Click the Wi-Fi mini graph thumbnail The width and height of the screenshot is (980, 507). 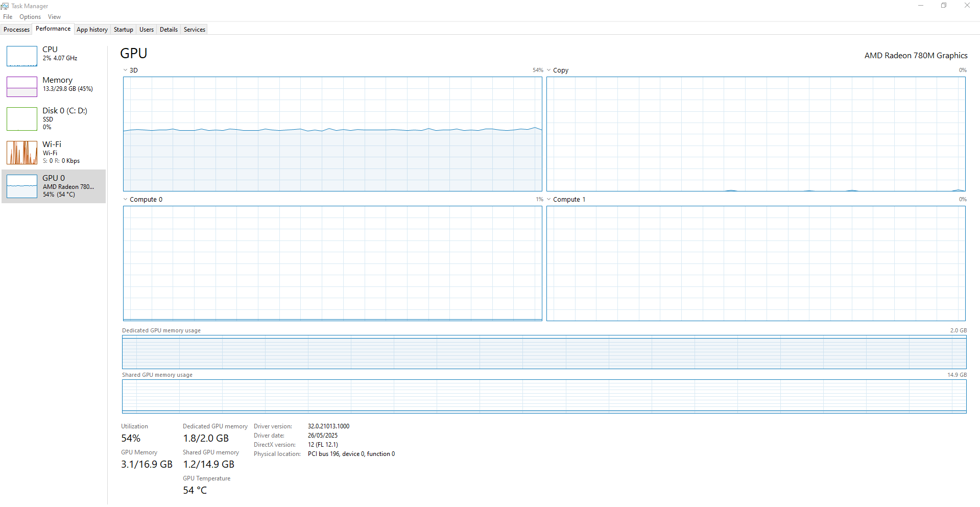(22, 153)
